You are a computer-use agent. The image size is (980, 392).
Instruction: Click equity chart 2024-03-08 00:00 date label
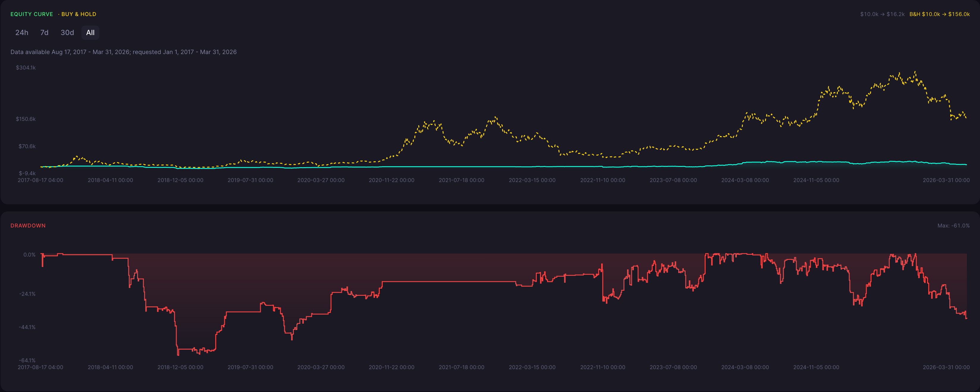(745, 180)
